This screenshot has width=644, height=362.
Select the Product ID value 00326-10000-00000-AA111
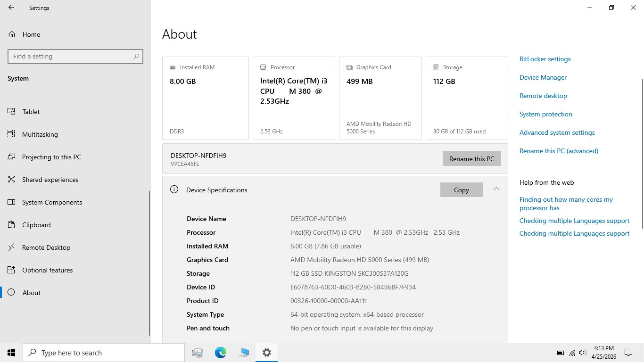point(329,301)
